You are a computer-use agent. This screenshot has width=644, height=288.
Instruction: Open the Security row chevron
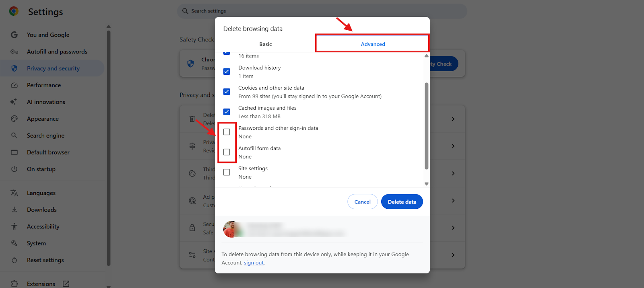[x=453, y=228]
